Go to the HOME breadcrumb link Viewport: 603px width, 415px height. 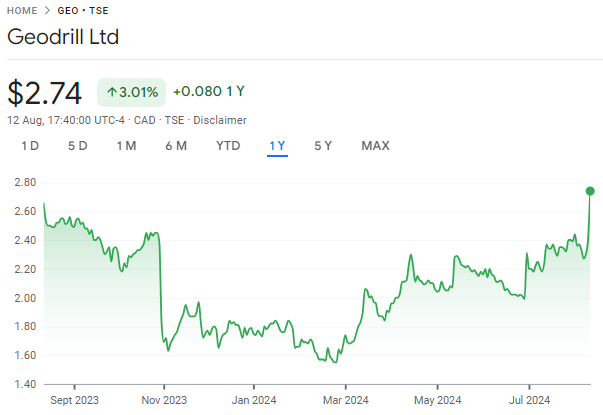point(22,11)
